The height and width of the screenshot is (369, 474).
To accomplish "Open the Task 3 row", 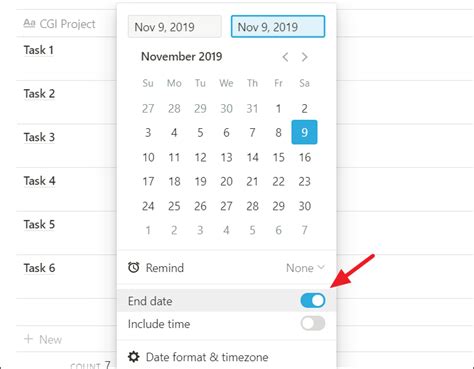I will [39, 137].
